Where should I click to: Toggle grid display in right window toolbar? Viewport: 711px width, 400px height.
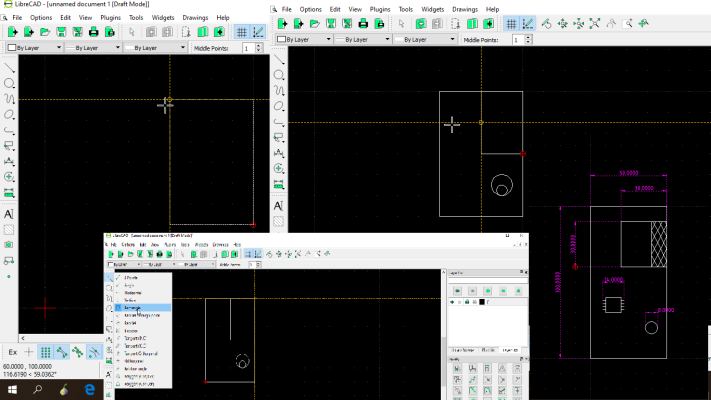(511, 24)
